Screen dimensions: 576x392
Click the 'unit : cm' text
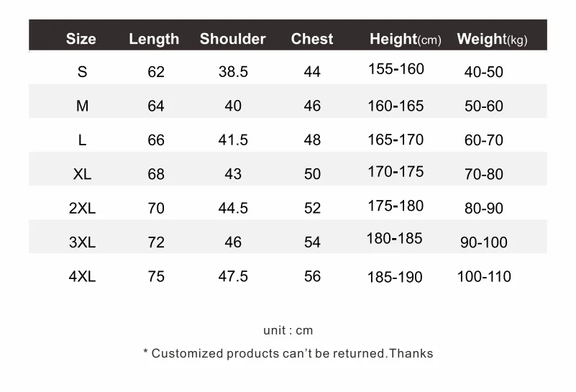pos(288,330)
